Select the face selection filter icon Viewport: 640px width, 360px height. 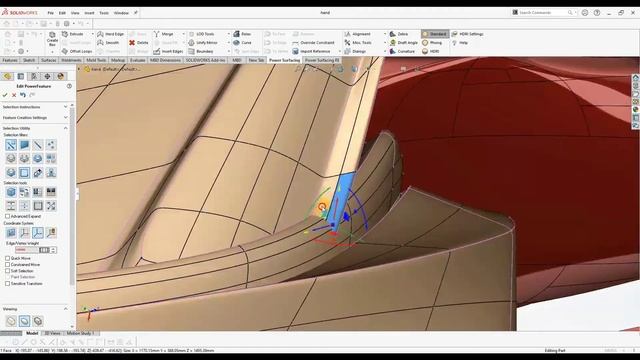24,145
